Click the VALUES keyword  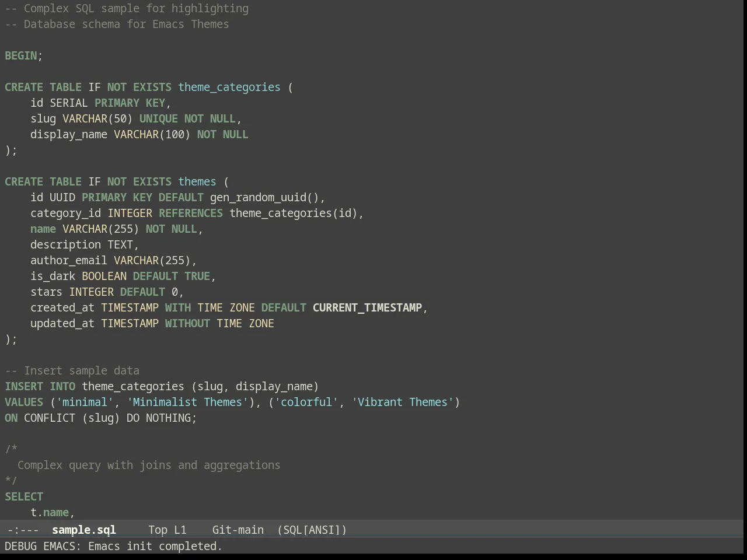click(x=24, y=402)
